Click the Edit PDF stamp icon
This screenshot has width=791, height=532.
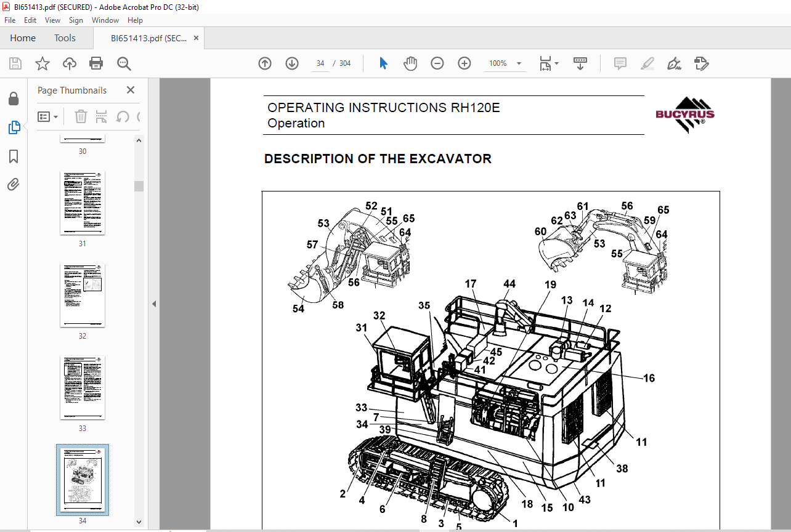coord(701,63)
